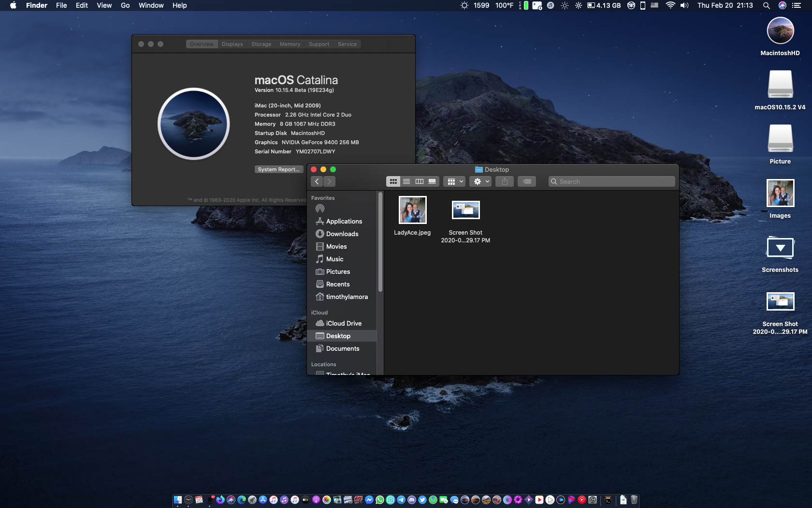Open Telegram from the Dock
812x508 pixels.
tap(401, 500)
